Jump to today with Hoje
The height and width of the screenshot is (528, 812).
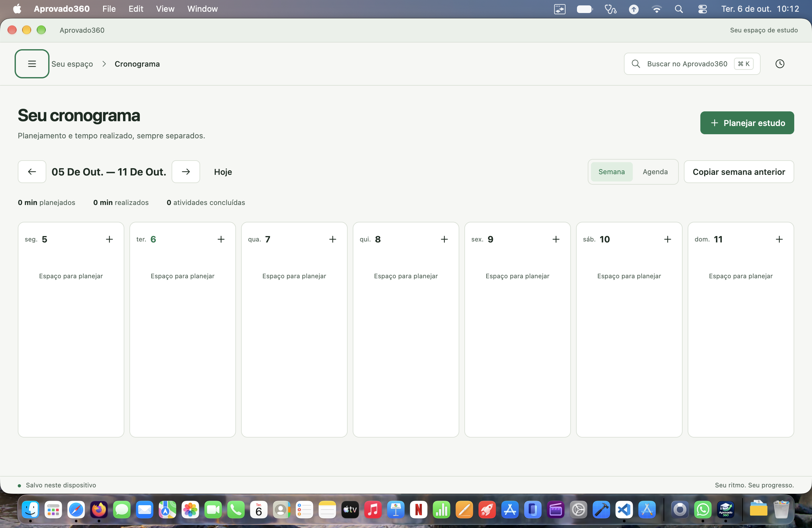223,172
